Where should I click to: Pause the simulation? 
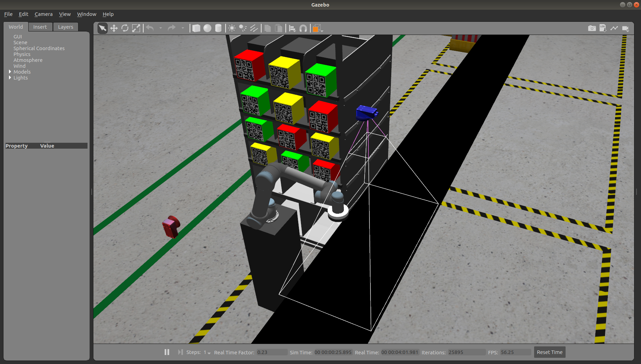tap(167, 352)
